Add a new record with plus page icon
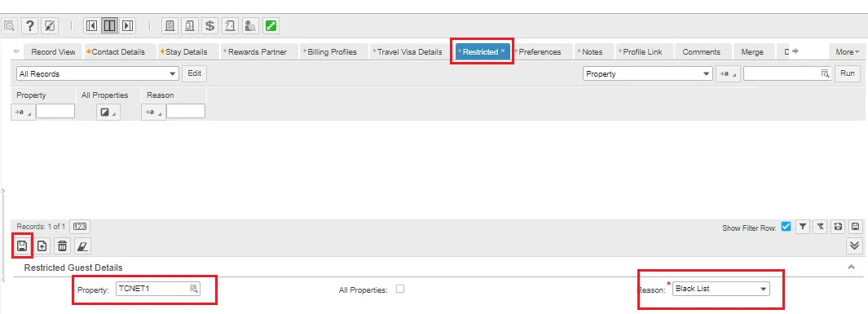Screen dimensions: 868x314 [x=42, y=245]
